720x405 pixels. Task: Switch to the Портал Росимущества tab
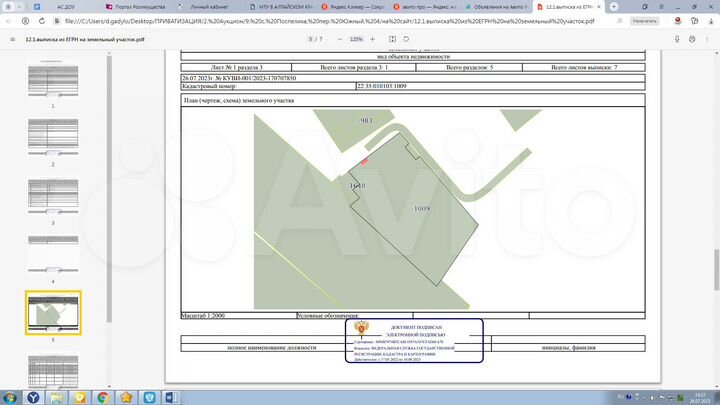click(137, 7)
